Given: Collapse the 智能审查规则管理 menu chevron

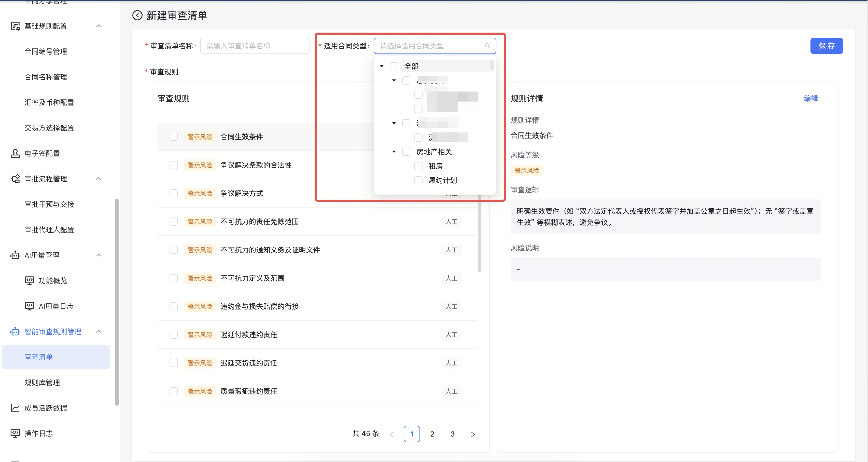Looking at the screenshot, I should (99, 332).
